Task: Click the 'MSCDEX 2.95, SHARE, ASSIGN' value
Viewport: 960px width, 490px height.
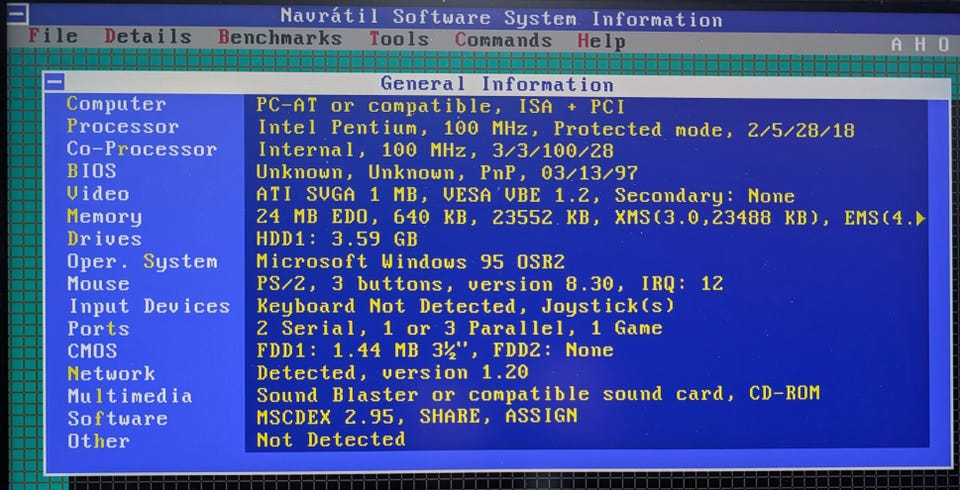Action: point(416,416)
